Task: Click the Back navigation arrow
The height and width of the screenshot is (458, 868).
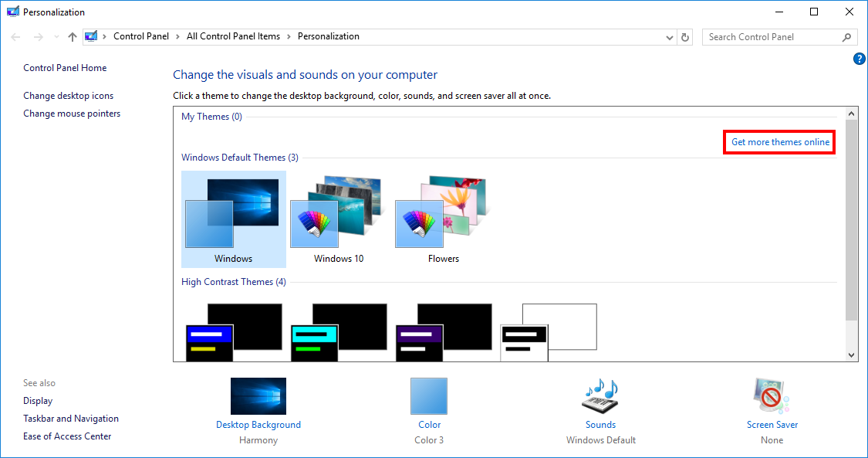Action: pyautogui.click(x=15, y=37)
